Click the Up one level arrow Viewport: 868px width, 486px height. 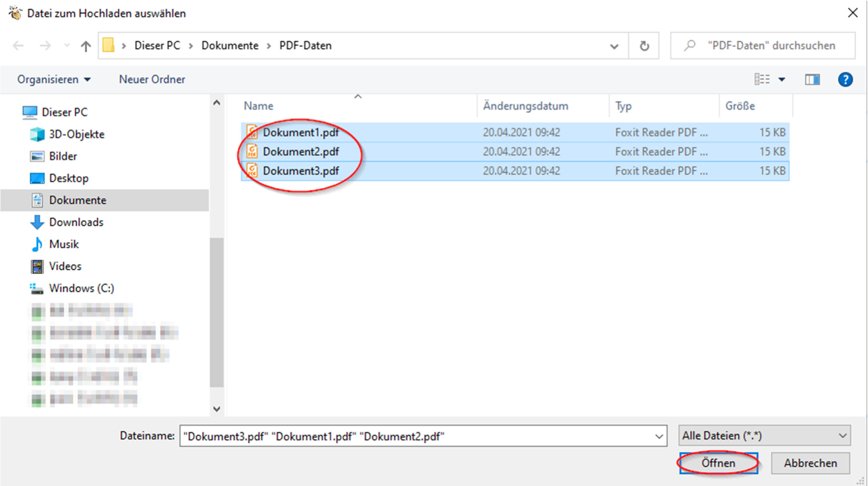(x=85, y=46)
